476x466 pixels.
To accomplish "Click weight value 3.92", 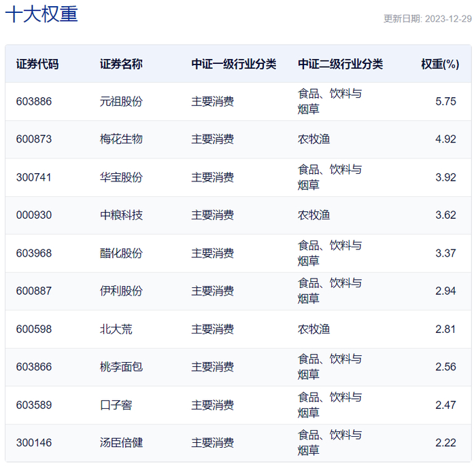I will (x=445, y=177).
